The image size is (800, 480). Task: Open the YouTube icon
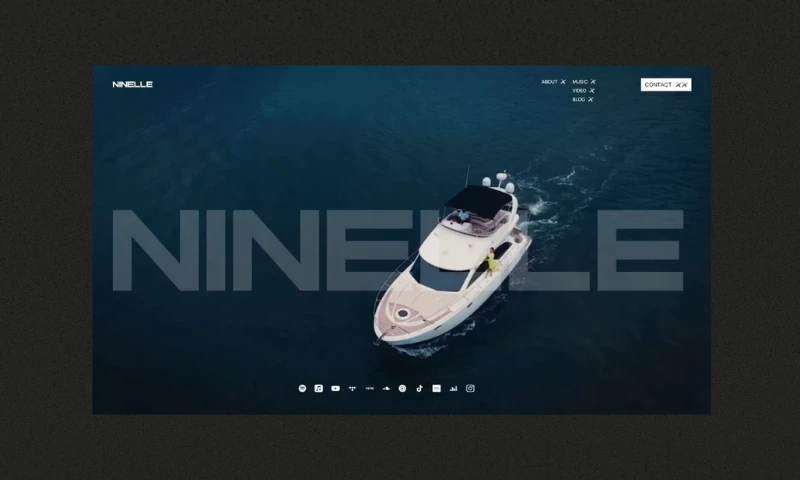tap(335, 389)
